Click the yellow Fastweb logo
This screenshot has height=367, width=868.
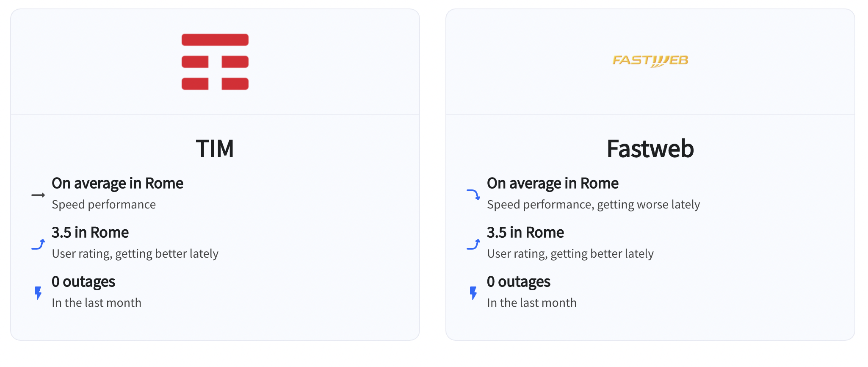[650, 61]
